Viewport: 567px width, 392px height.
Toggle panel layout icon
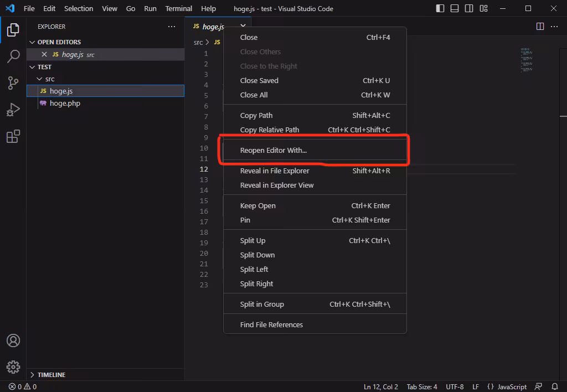[455, 8]
